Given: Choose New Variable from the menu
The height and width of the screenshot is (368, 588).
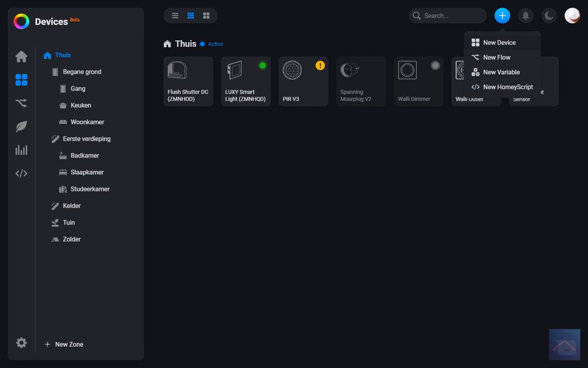Looking at the screenshot, I should point(501,72).
